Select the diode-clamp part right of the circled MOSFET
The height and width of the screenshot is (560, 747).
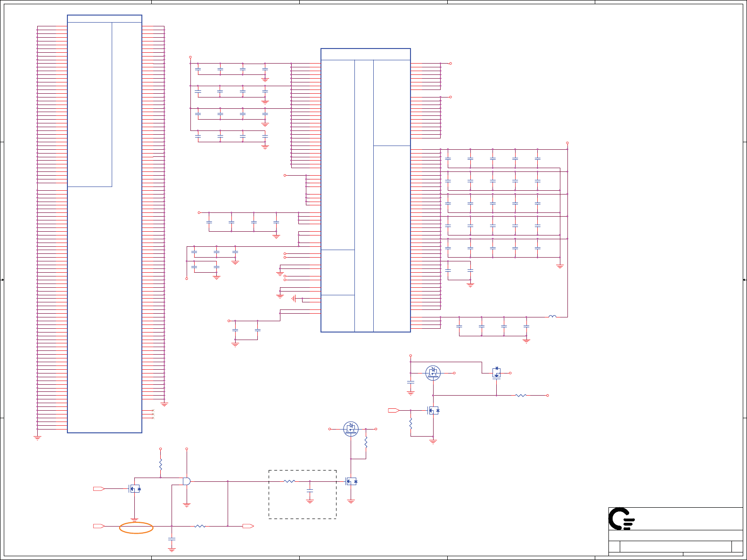tap(496, 373)
